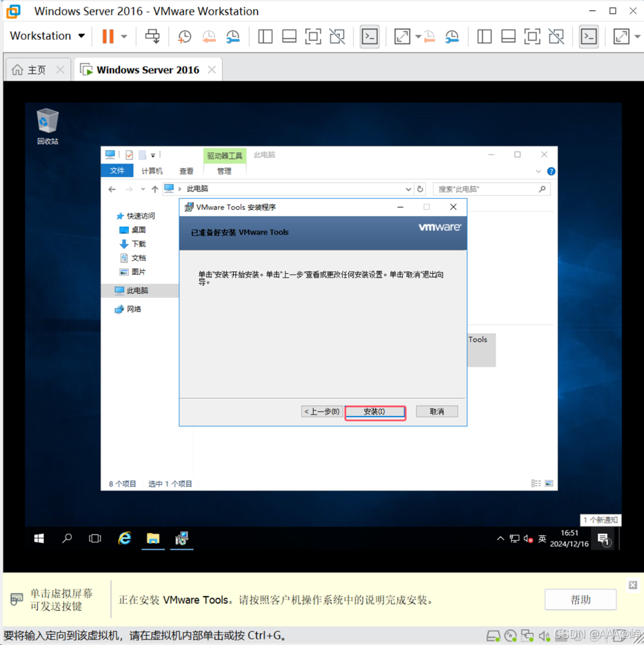Select 快速访问 in the navigation pane
The height and width of the screenshot is (645, 644).
click(x=136, y=216)
